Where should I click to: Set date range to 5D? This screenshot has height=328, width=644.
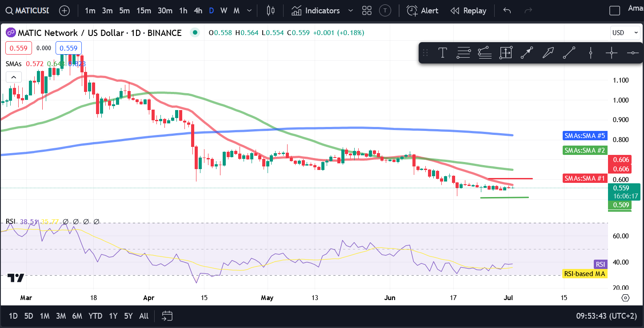(x=28, y=316)
